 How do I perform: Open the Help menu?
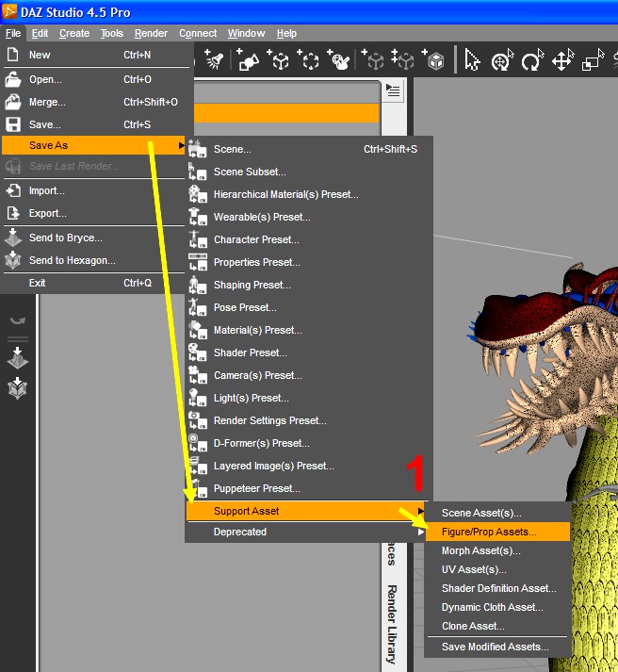click(x=286, y=33)
